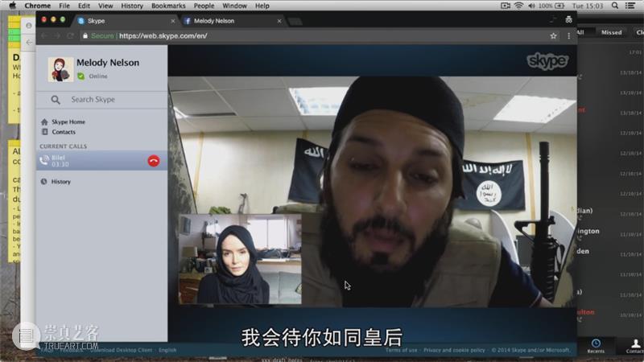Click the search magnifier icon in Skype
644x362 pixels.
click(56, 99)
